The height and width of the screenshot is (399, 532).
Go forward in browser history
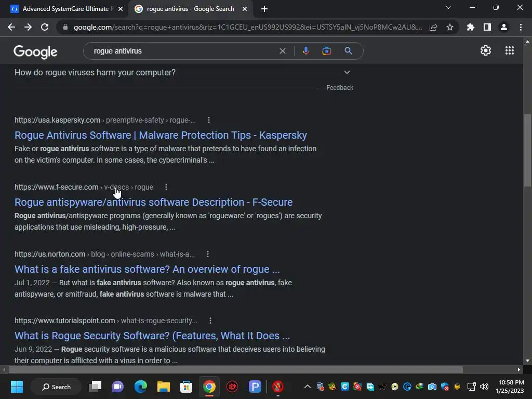[x=28, y=27]
